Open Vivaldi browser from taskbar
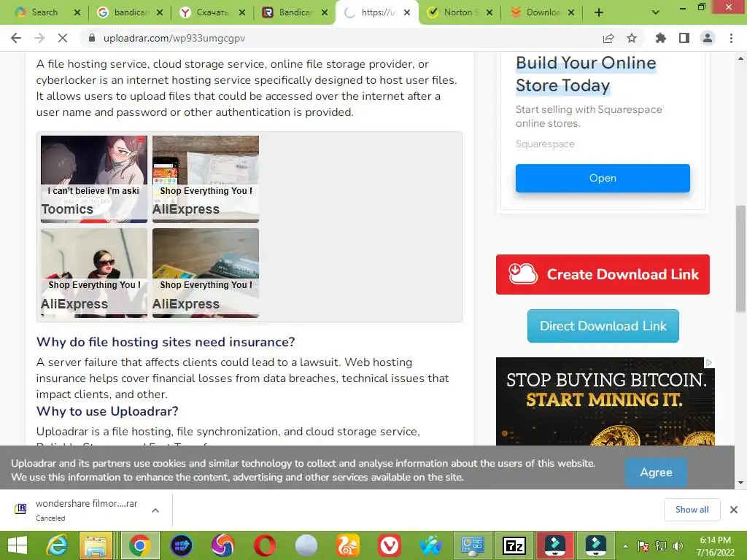This screenshot has width=747, height=560. tap(390, 545)
